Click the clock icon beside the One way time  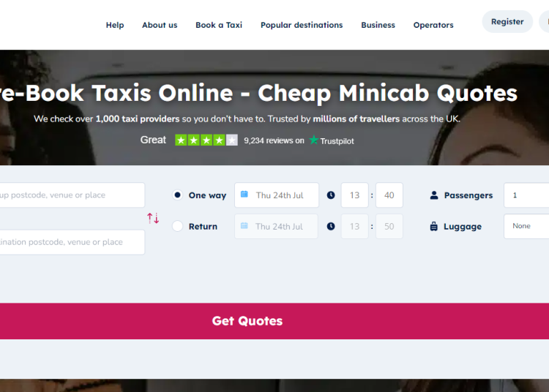pyautogui.click(x=331, y=195)
